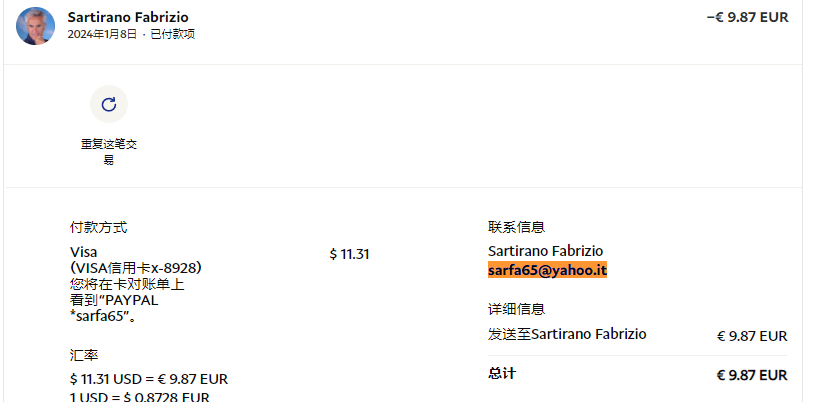This screenshot has width=823, height=402.
Task: Click the 详细信息 details heading
Action: point(516,309)
